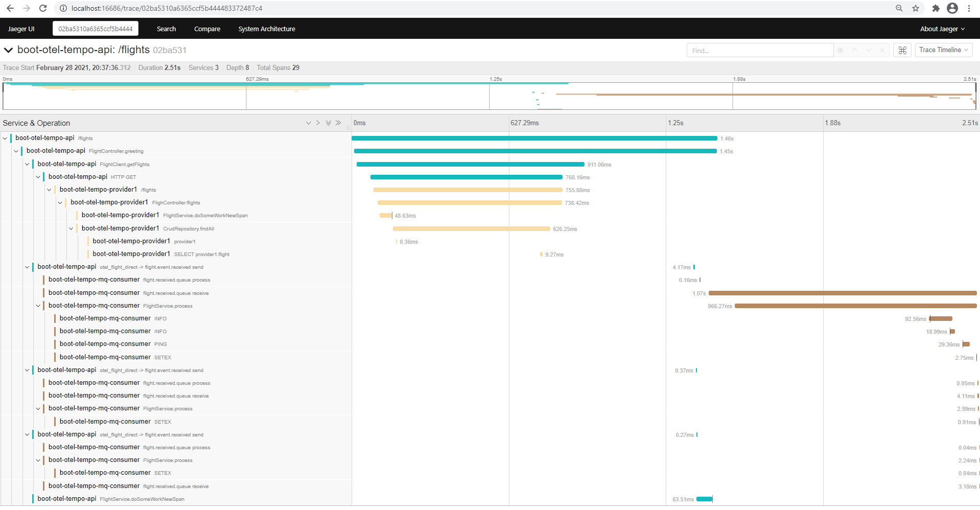The height and width of the screenshot is (510, 980).
Task: Collapse all spans double-chevron icon
Action: (338, 123)
